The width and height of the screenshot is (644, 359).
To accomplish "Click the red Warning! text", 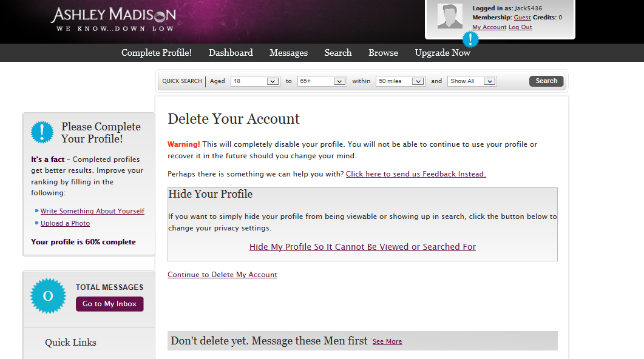I will [183, 144].
